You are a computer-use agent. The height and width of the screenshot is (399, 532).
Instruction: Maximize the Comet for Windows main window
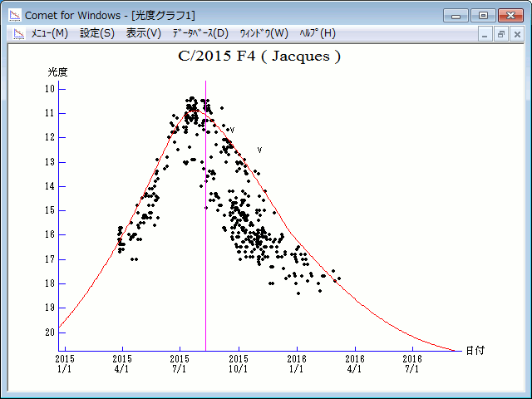point(483,16)
